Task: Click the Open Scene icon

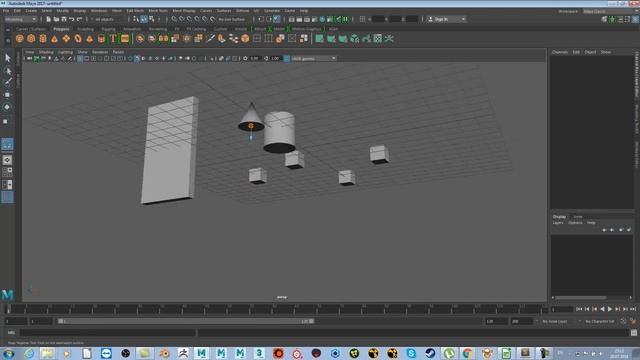Action: (56, 19)
